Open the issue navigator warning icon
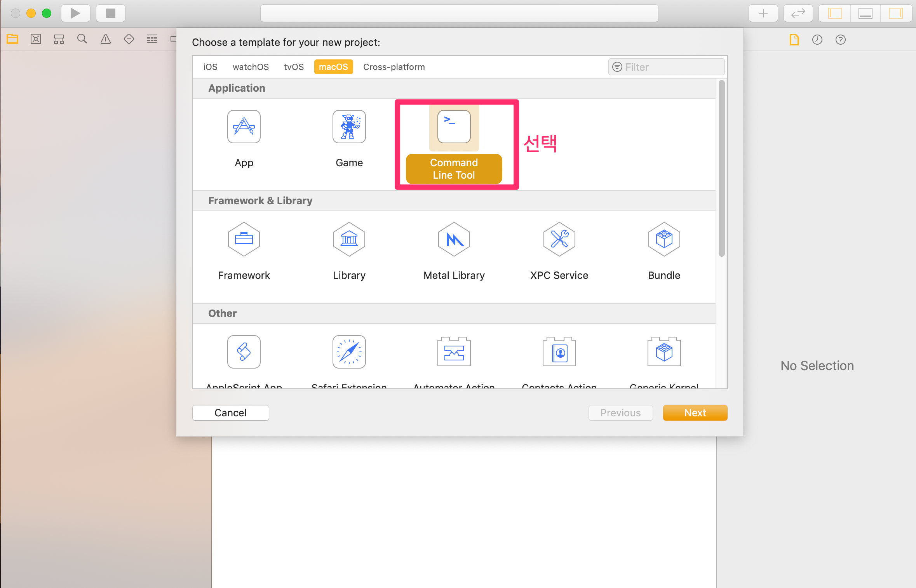This screenshot has height=588, width=916. tap(105, 39)
